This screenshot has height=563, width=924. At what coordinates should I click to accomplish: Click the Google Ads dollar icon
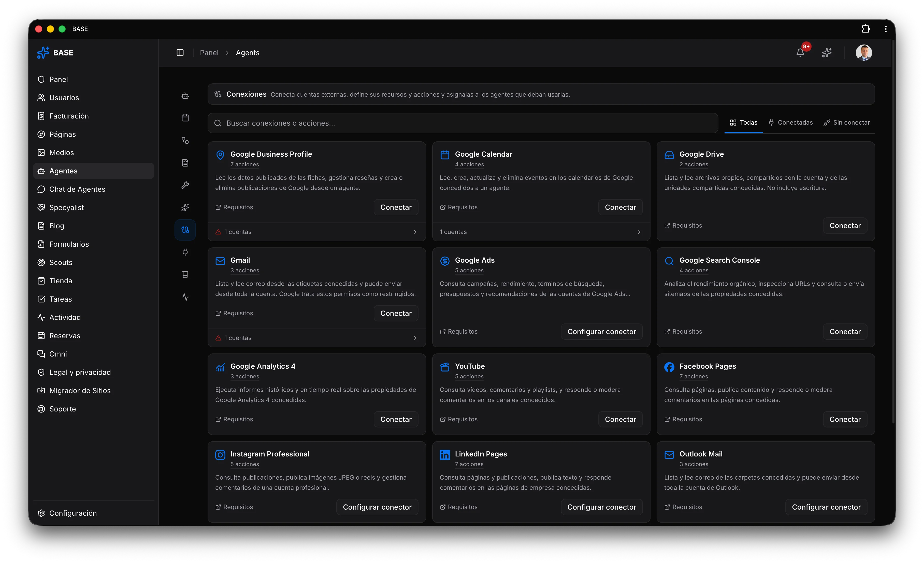(x=445, y=261)
